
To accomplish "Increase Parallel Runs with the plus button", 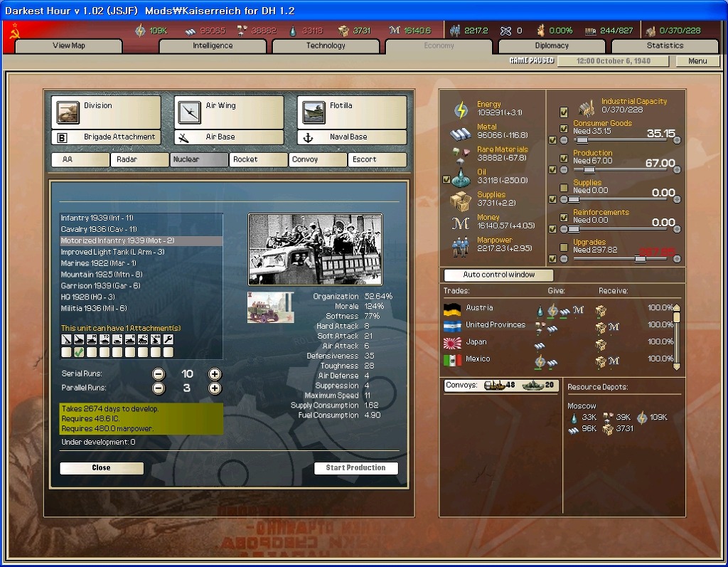I will click(215, 388).
